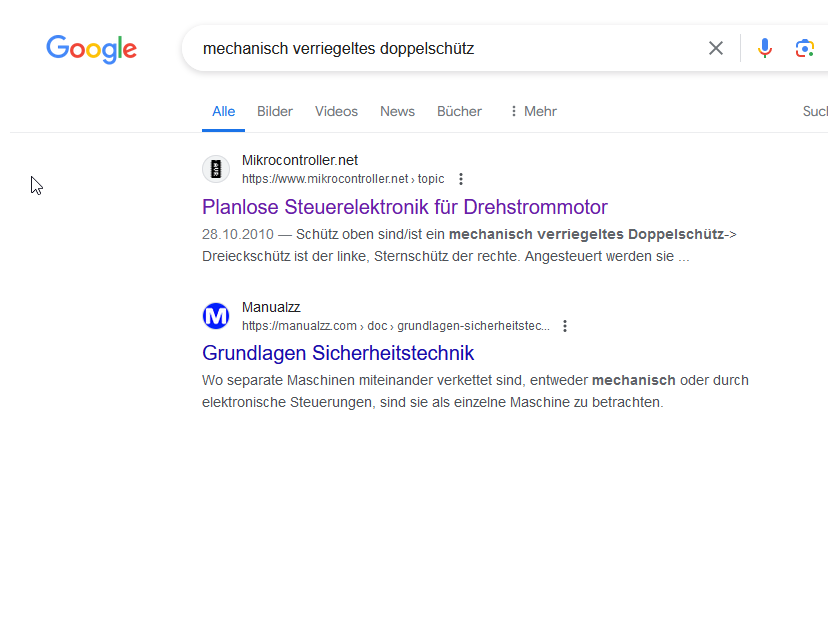Open Planlose Steuerelektronik für Drehstrommotor result
This screenshot has width=828, height=641.
(x=404, y=207)
